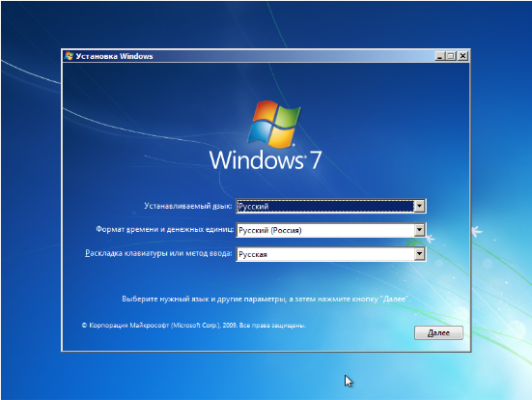Click the Далее button
The image size is (532, 400).
(x=438, y=332)
